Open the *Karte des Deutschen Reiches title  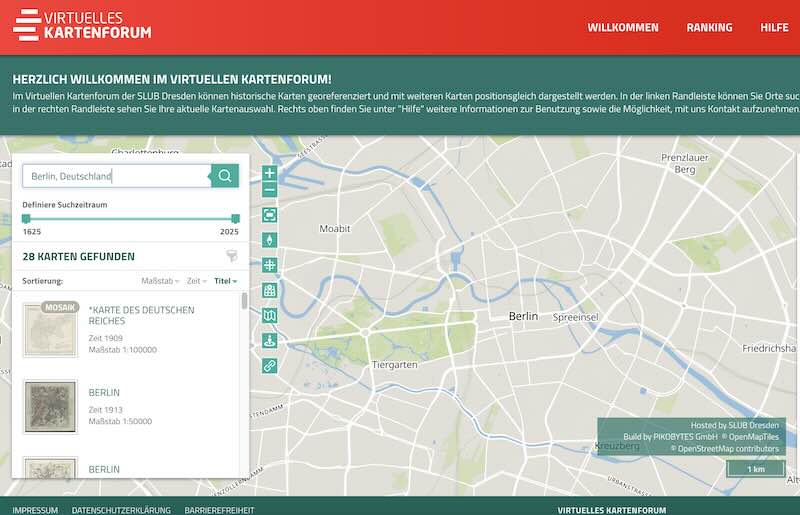[x=141, y=315]
